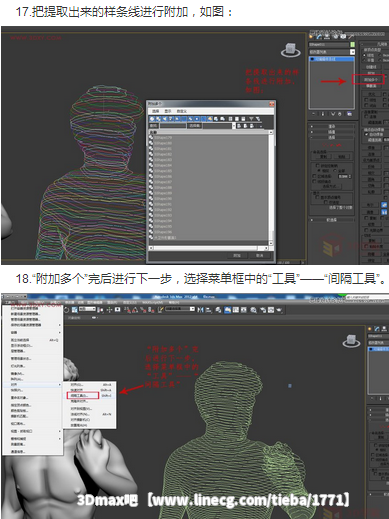Click the dialog's vertical scrollbar

point(271,188)
